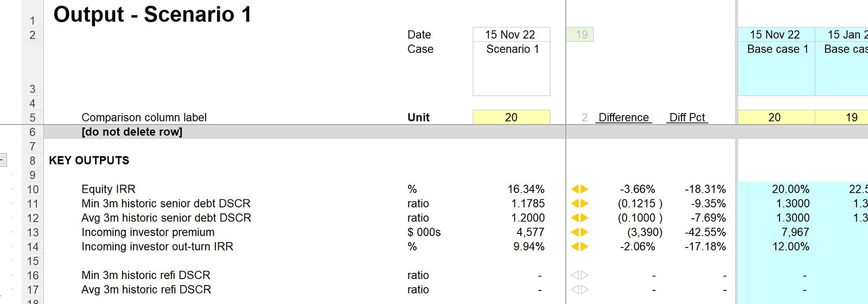Viewport: 868px width, 304px height.
Task: Click yellow arrows on Min senior debt DSCR row
Action: [x=579, y=204]
